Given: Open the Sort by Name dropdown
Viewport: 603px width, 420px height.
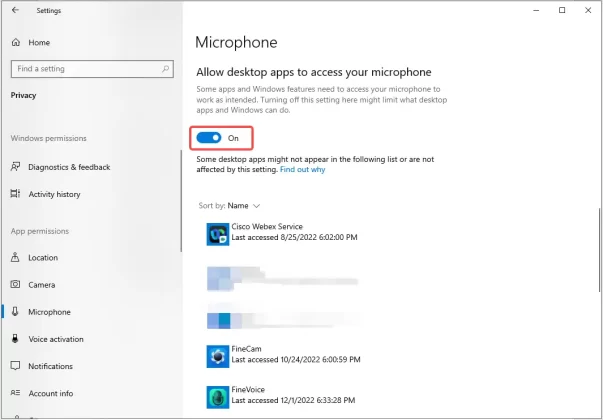Looking at the screenshot, I should 244,206.
